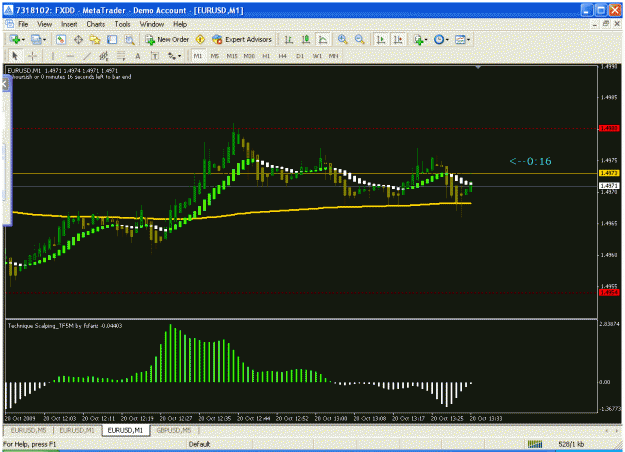
Task: Select the Equidistant Channel tool
Action: point(104,56)
